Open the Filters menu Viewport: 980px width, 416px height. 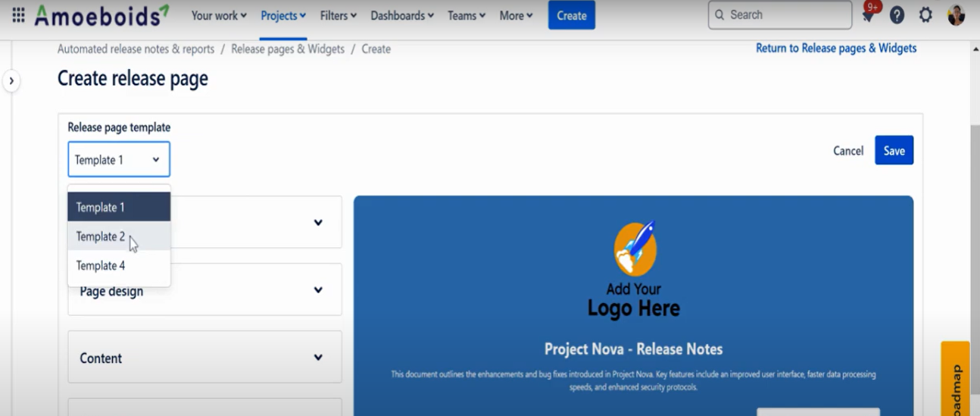click(x=339, y=15)
